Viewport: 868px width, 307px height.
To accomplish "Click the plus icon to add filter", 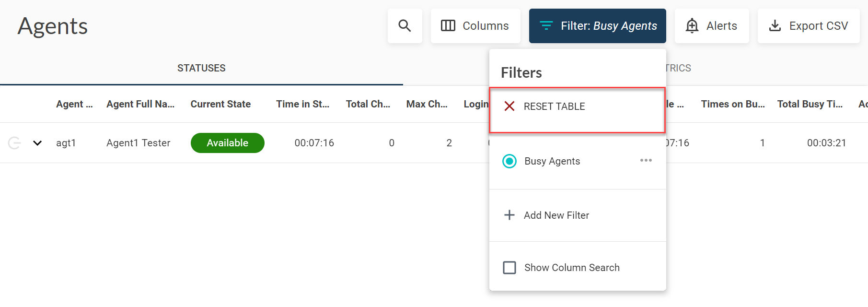I will (509, 215).
